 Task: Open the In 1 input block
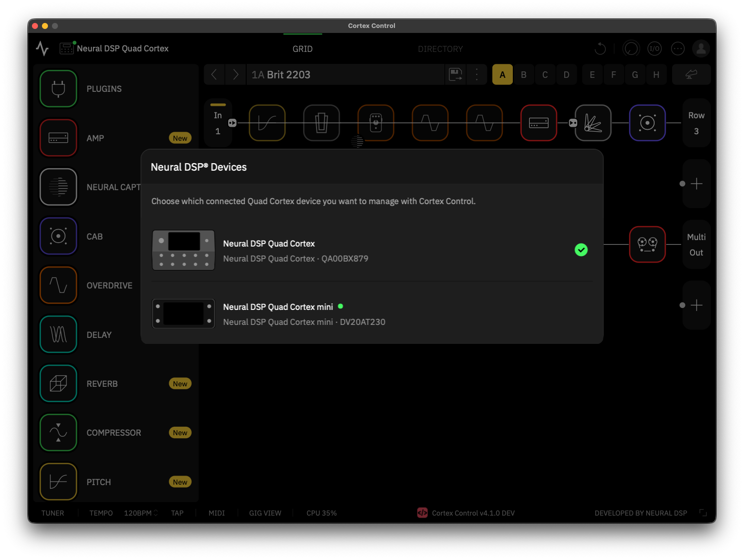pos(218,123)
